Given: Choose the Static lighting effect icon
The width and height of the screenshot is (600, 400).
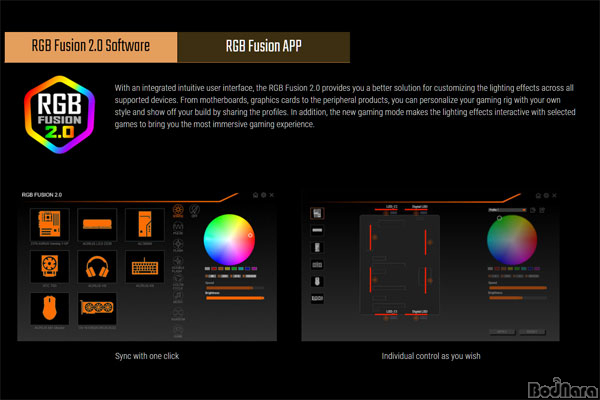Looking at the screenshot, I should 178,211.
